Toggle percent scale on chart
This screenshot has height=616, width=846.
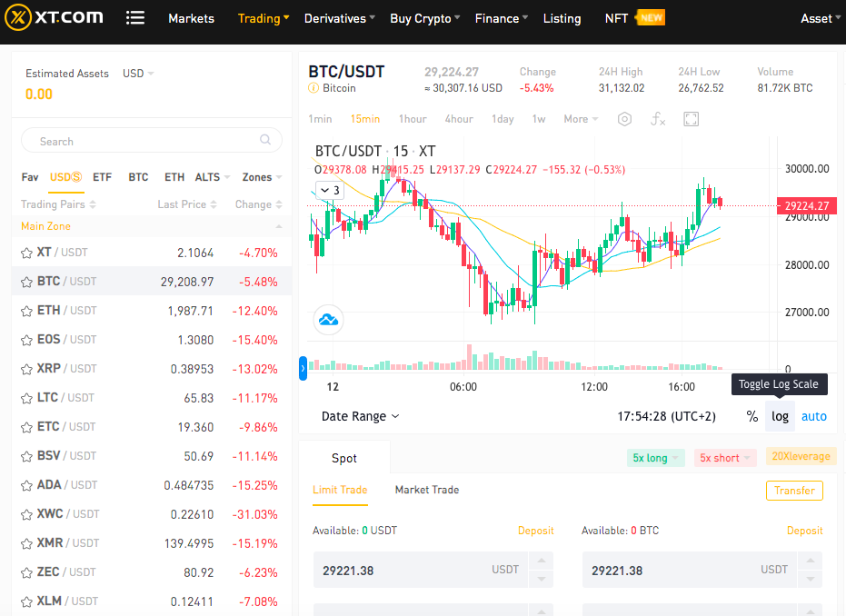pos(752,416)
